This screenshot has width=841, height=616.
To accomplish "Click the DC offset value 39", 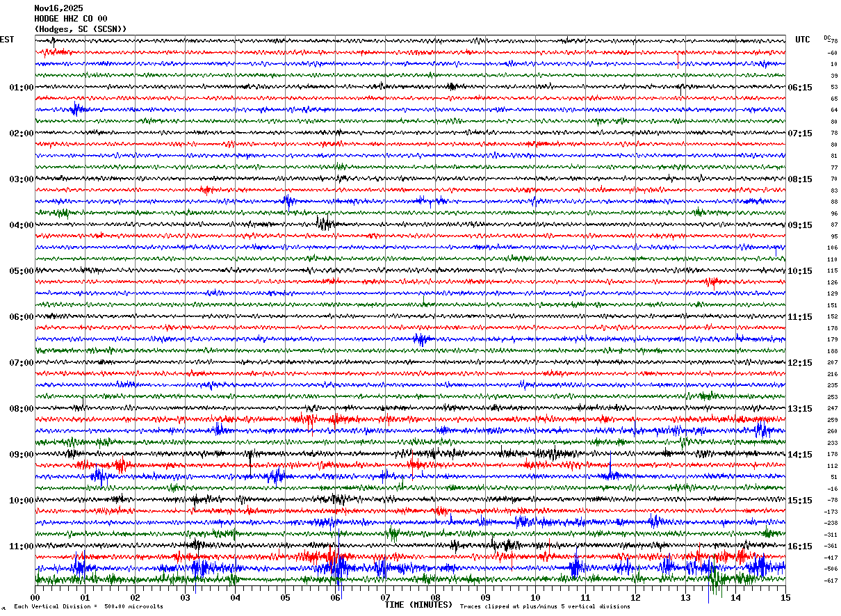I will point(834,76).
